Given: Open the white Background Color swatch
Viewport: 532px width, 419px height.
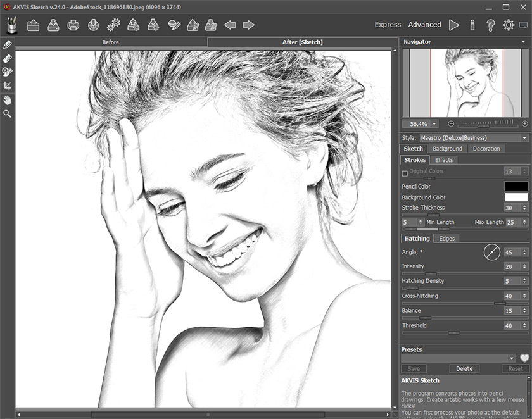Looking at the screenshot, I should tap(516, 197).
